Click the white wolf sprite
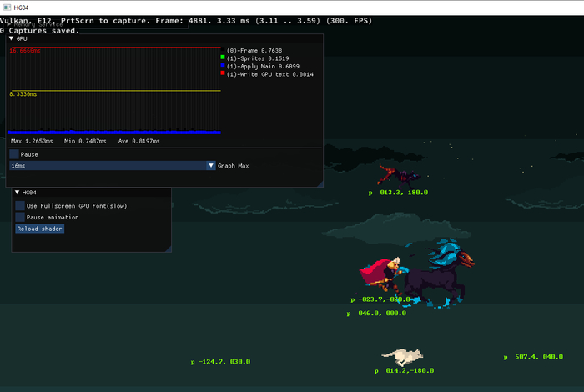This screenshot has width=584, height=392. [x=401, y=357]
